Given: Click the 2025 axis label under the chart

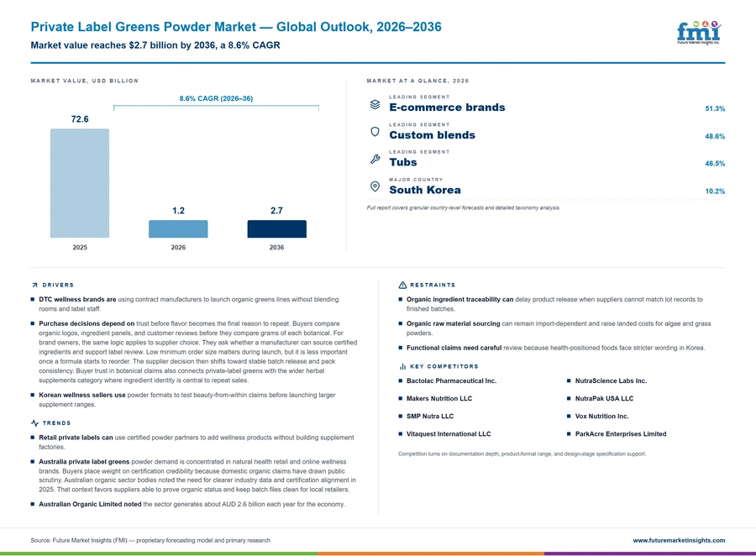Looking at the screenshot, I should pyautogui.click(x=80, y=248).
